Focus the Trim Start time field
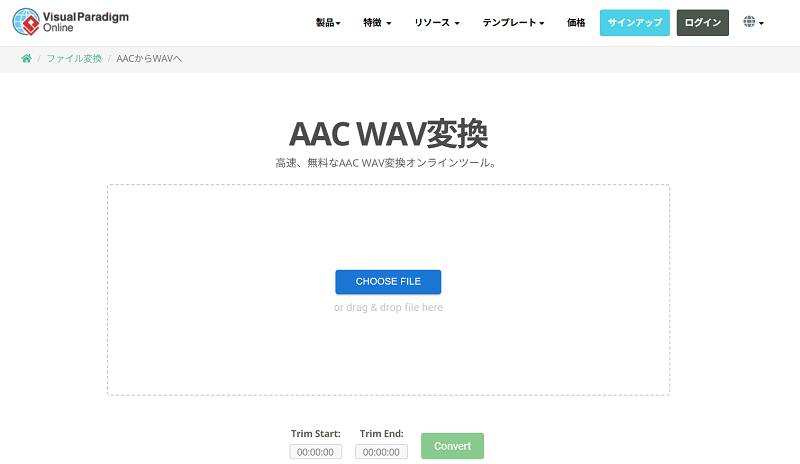The width and height of the screenshot is (800, 464). 316,452
